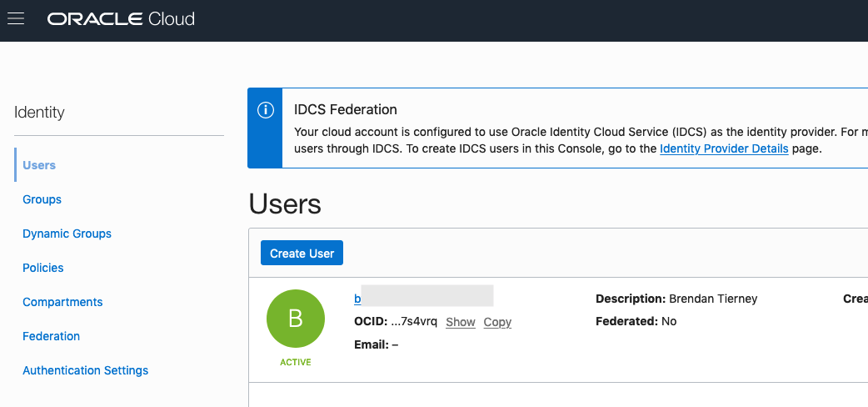Open Groups from the Identity sidebar
Image resolution: width=868 pixels, height=407 pixels.
[x=42, y=199]
